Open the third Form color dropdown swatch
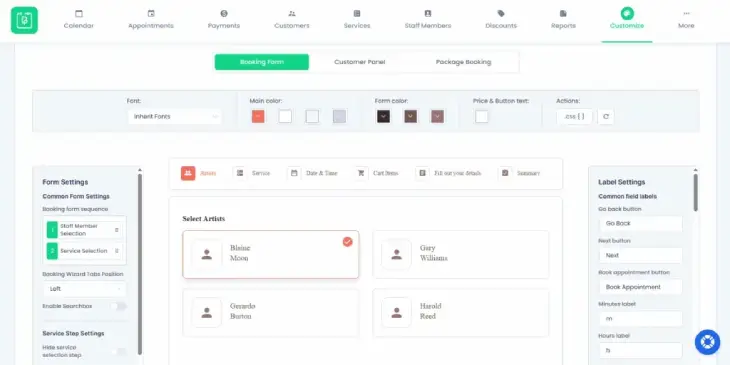 pyautogui.click(x=437, y=116)
